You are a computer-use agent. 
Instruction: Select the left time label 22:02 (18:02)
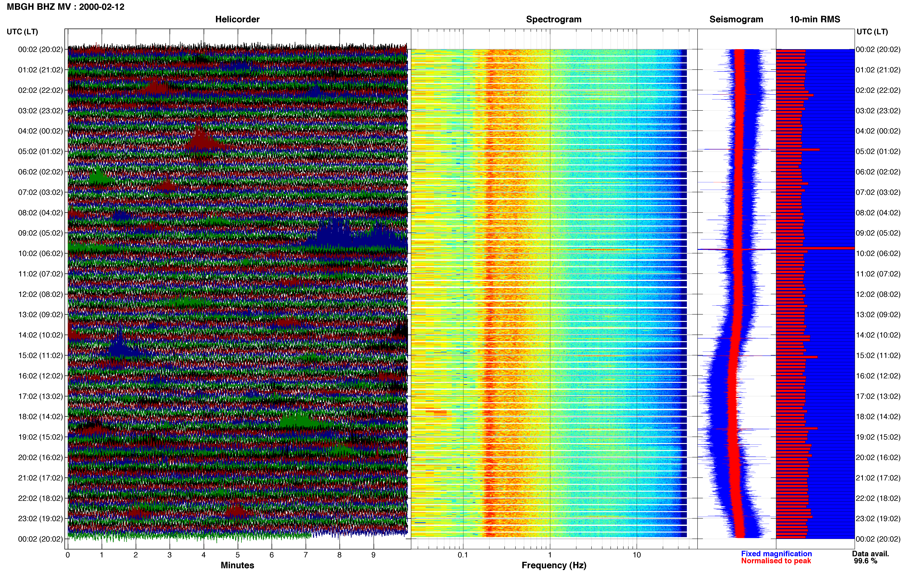tap(41, 498)
